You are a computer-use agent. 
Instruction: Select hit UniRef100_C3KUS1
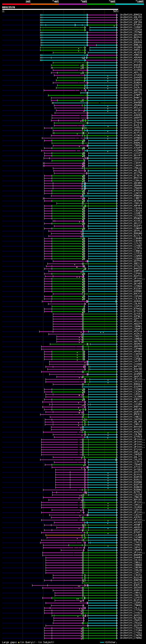(131, 575)
